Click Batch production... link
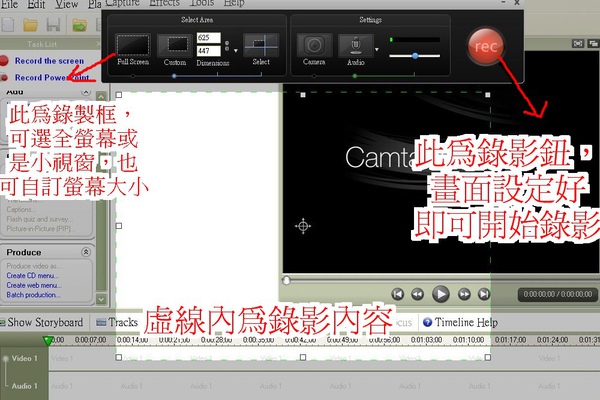600x400 pixels. tap(33, 295)
